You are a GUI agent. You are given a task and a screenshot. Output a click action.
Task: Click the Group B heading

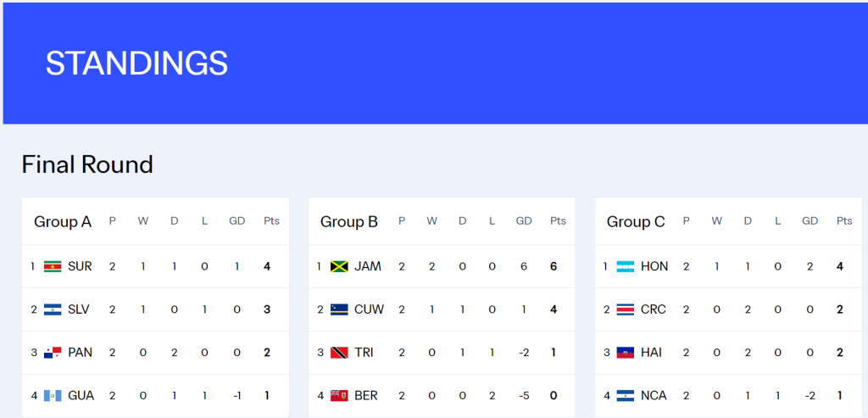click(349, 222)
